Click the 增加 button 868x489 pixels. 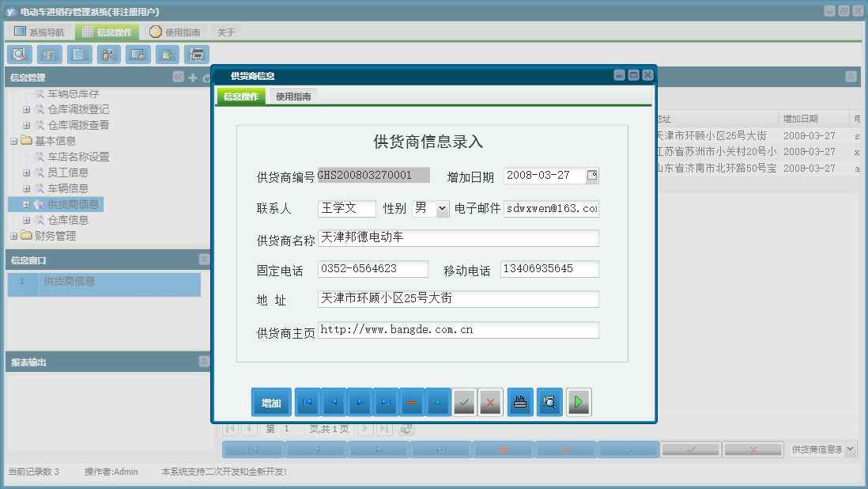coord(271,402)
